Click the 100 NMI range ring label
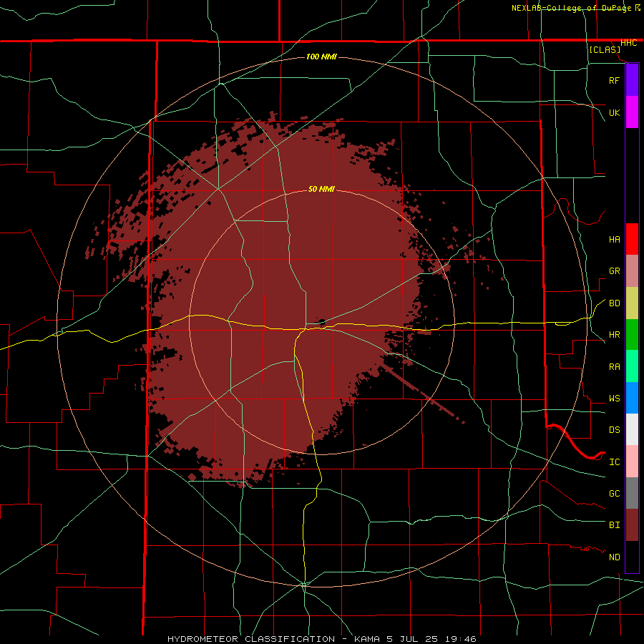Viewport: 644px width, 644px height. click(321, 57)
